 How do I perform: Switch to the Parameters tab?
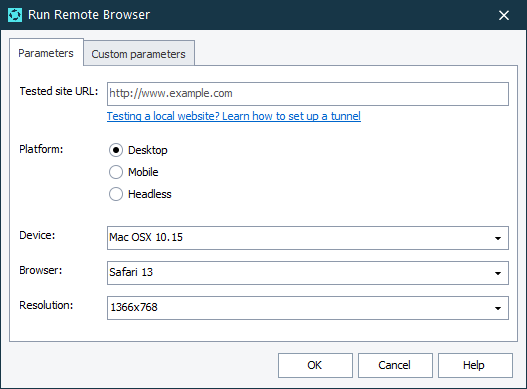pyautogui.click(x=46, y=53)
